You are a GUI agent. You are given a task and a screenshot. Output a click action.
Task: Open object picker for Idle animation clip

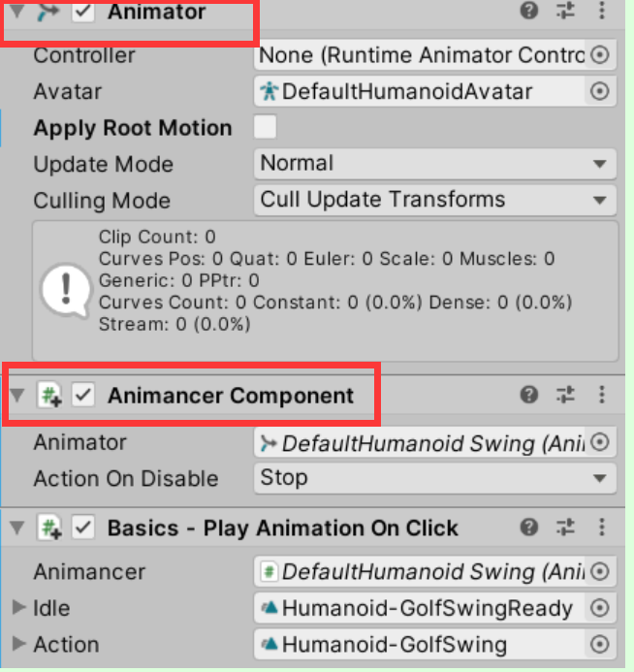600,608
